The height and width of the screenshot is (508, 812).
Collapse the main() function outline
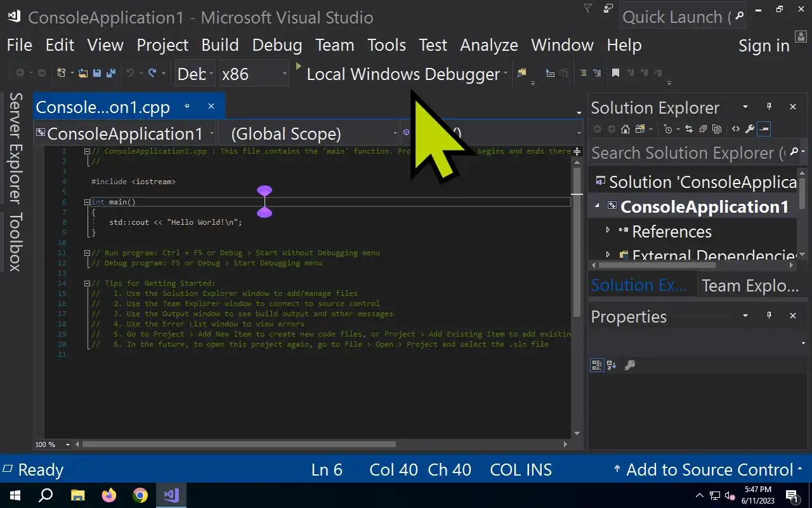pos(87,202)
